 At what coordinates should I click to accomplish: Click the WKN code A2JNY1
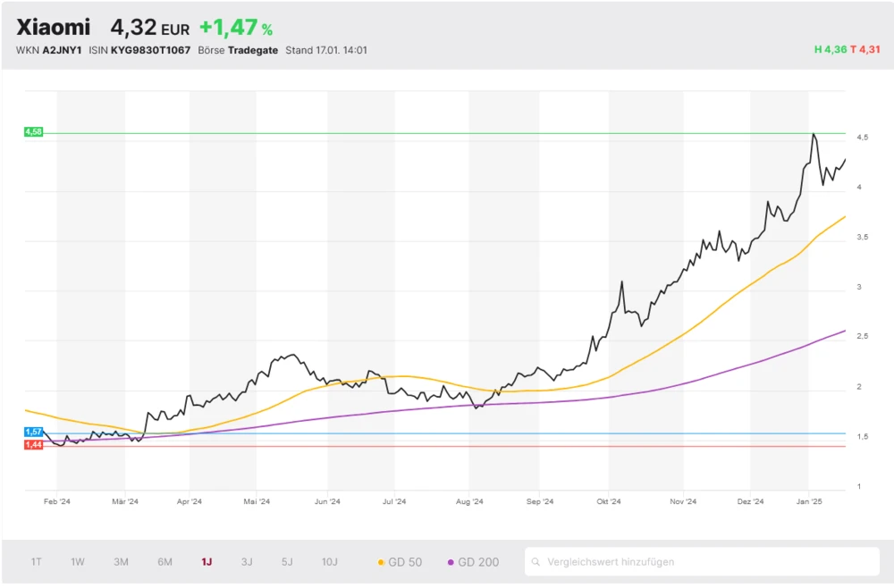pyautogui.click(x=62, y=50)
